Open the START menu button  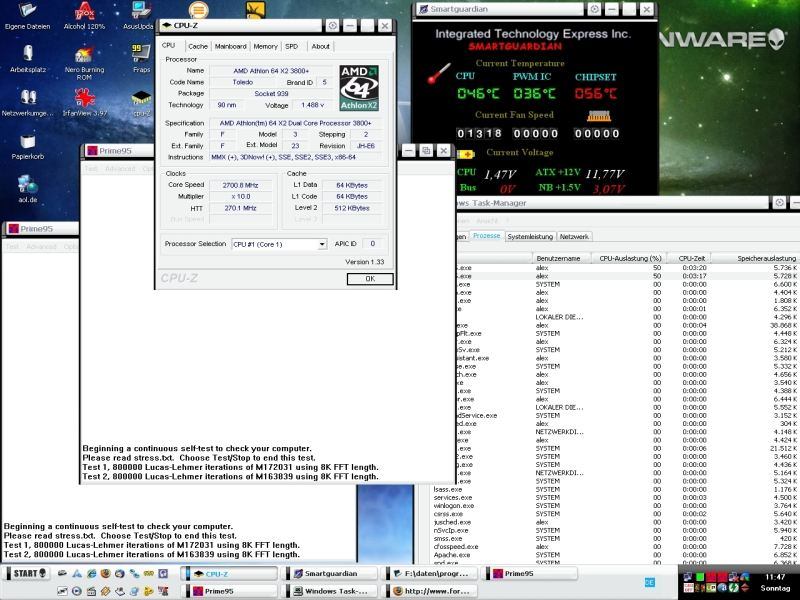[28, 573]
